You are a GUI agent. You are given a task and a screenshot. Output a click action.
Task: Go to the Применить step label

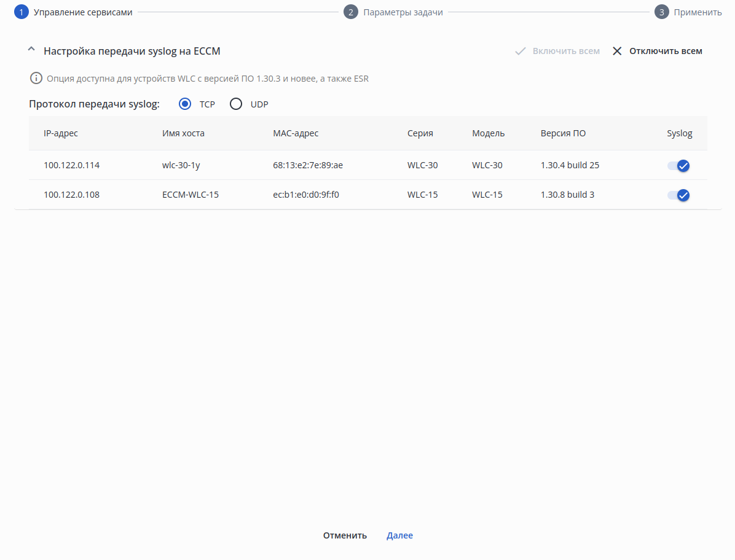click(x=698, y=12)
